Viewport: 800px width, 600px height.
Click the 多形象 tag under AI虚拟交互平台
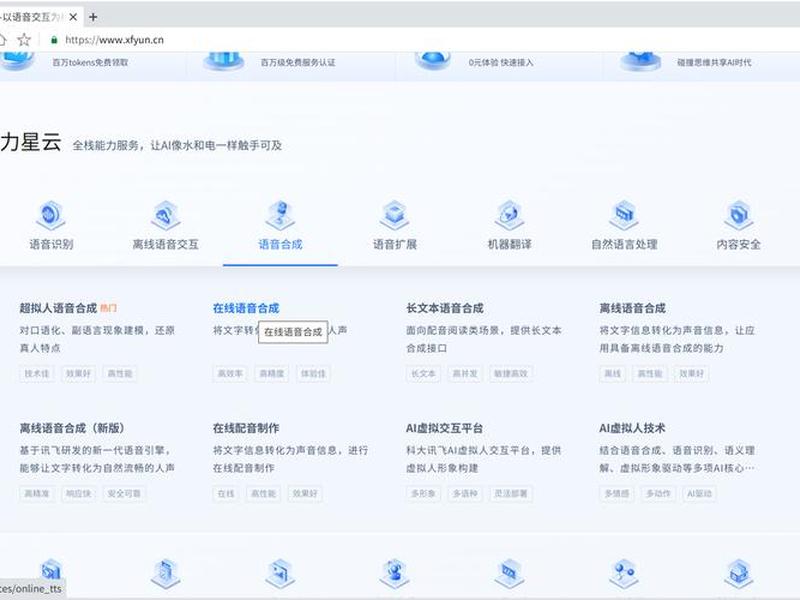click(423, 493)
